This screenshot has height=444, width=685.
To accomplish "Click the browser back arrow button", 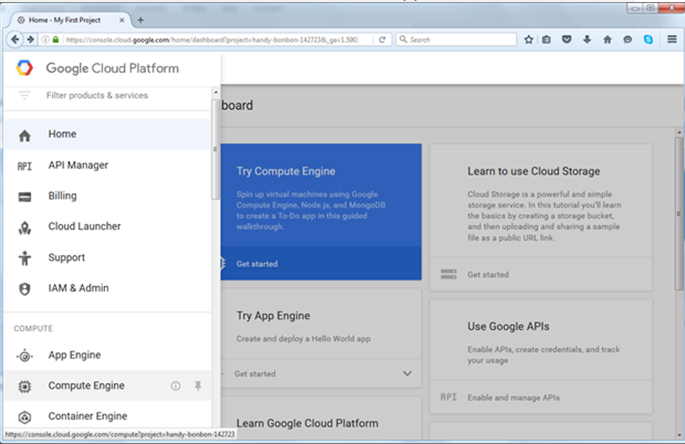I will (x=15, y=39).
